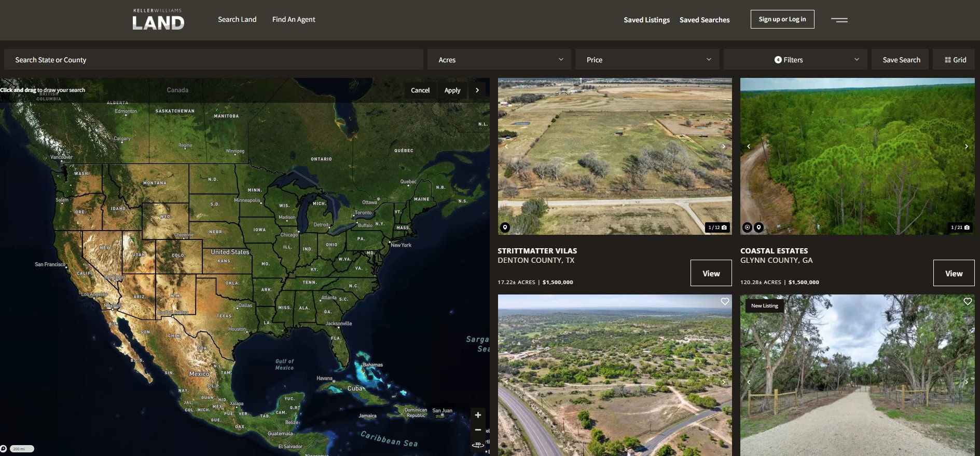Click the New Listing badge
The height and width of the screenshot is (456, 980).
pos(765,306)
